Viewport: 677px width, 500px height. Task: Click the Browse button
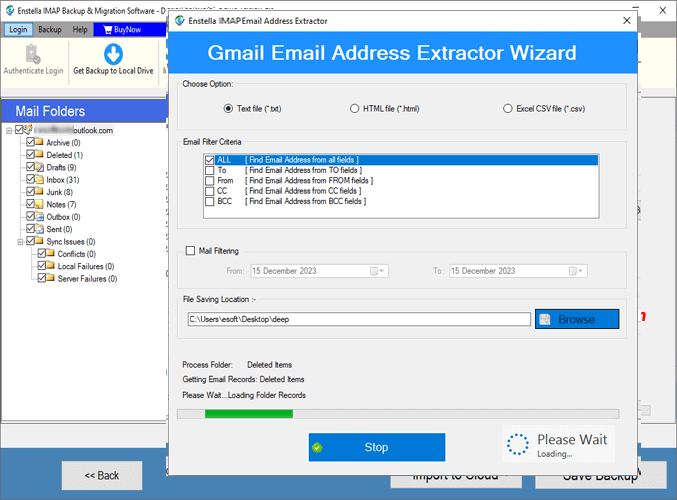(577, 319)
